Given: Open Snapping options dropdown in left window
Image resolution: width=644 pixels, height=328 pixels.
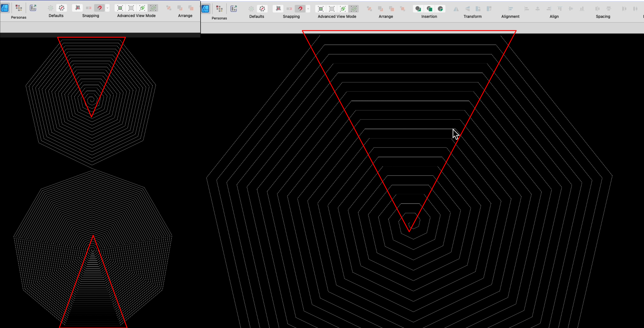Looking at the screenshot, I should [107, 8].
